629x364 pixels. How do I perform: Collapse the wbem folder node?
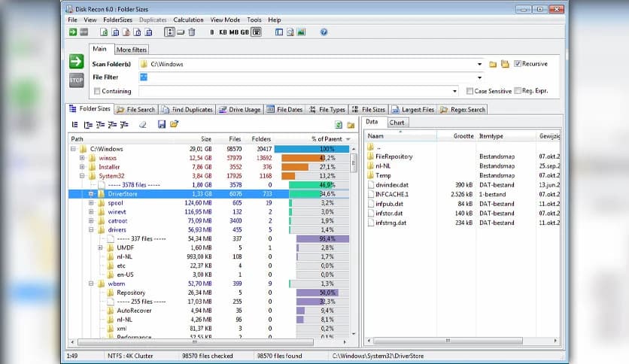point(91,284)
